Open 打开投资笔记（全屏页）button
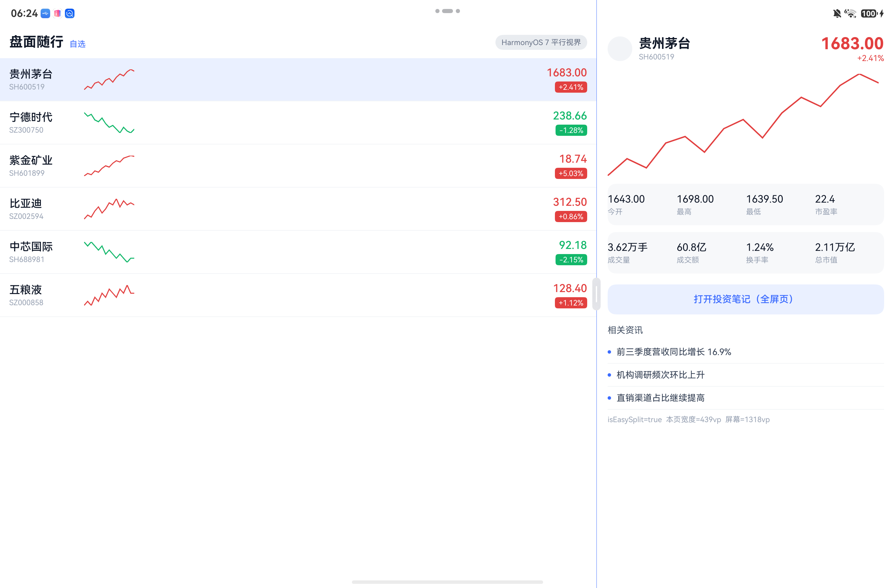This screenshot has width=895, height=588. pos(745,299)
